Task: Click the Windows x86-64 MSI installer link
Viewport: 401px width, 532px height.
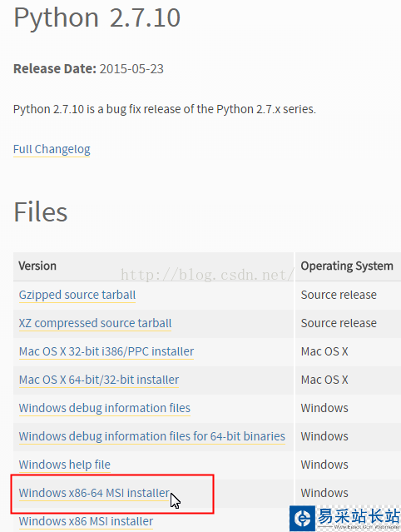Action: 94,493
